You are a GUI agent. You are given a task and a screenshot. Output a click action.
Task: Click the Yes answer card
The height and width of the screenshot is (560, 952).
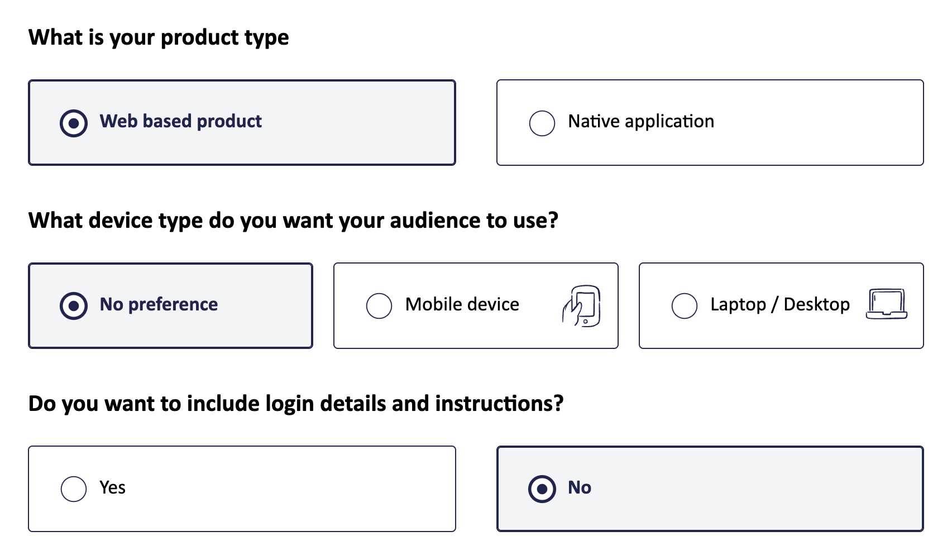(x=242, y=487)
